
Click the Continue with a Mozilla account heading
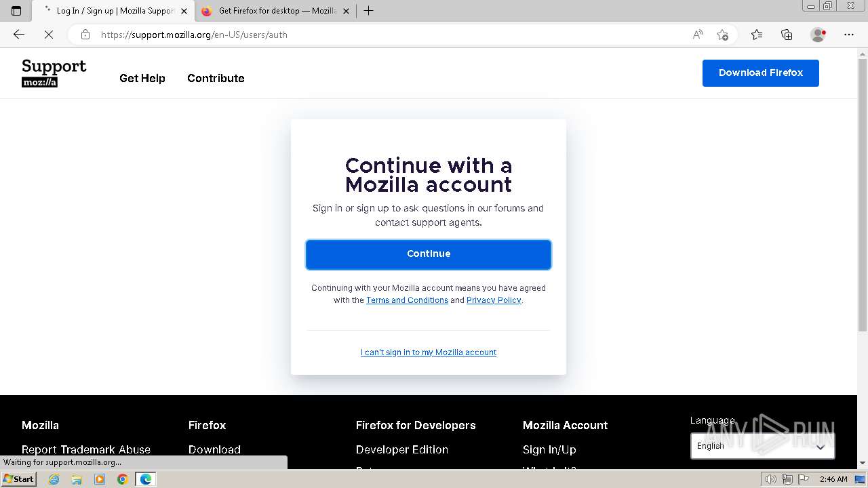[429, 175]
